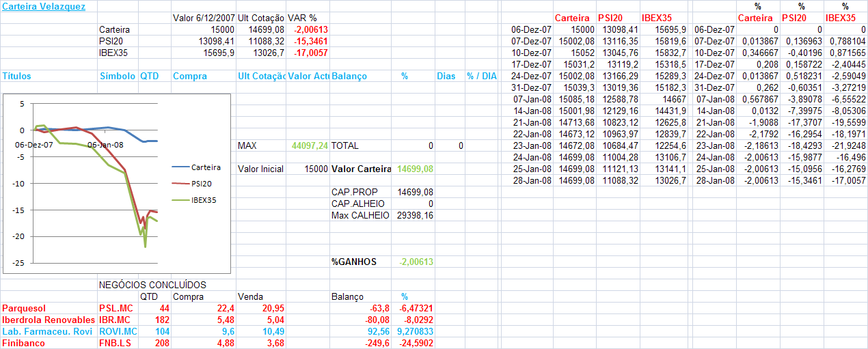This screenshot has width=868, height=349.
Task: Select the 'MAX' label cell
Action: [247, 146]
